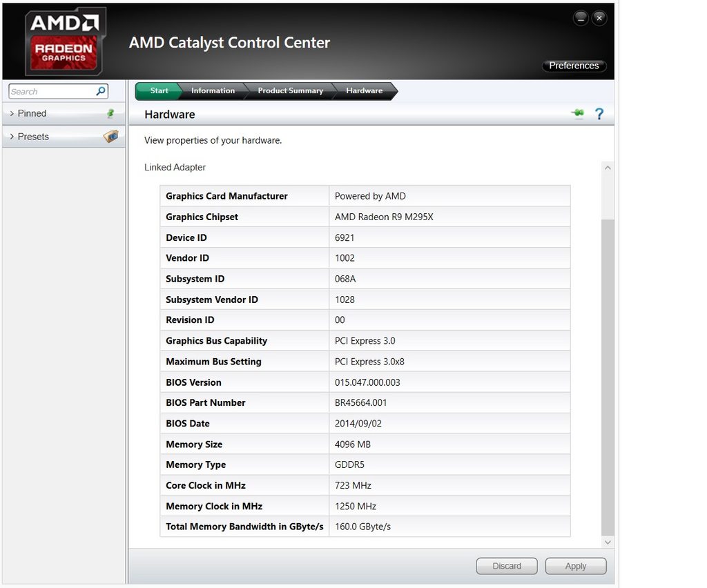Select the 'Graphics Chipset' label

click(202, 217)
